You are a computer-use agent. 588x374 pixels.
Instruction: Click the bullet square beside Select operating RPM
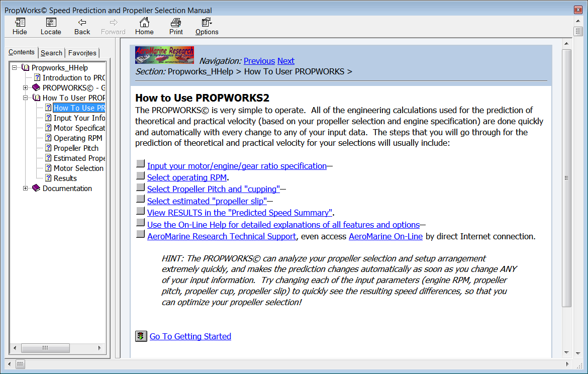[x=140, y=175]
